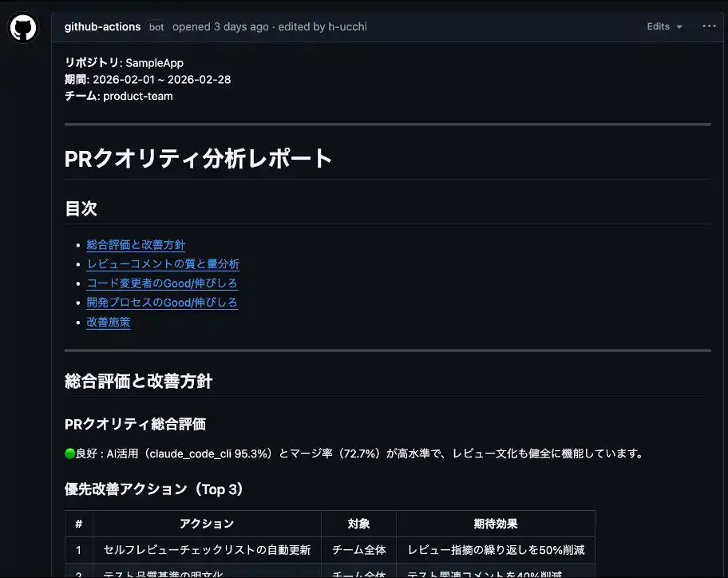Open the レビューコメントの質と量分析 contents link

coord(163,263)
